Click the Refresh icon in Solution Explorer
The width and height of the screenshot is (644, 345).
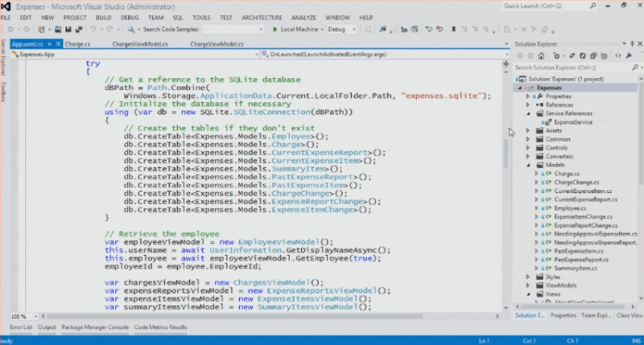tap(582, 55)
